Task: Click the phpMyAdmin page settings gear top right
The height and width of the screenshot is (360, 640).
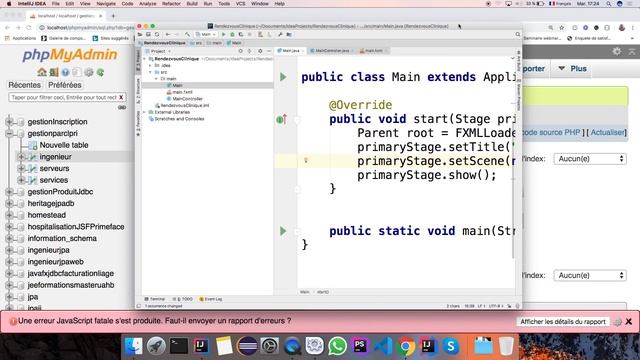Action: pos(617,51)
